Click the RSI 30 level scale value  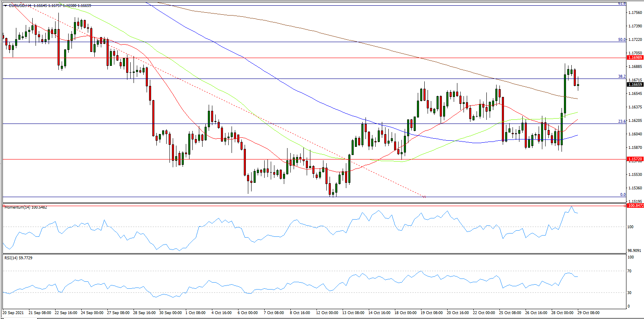630,293
